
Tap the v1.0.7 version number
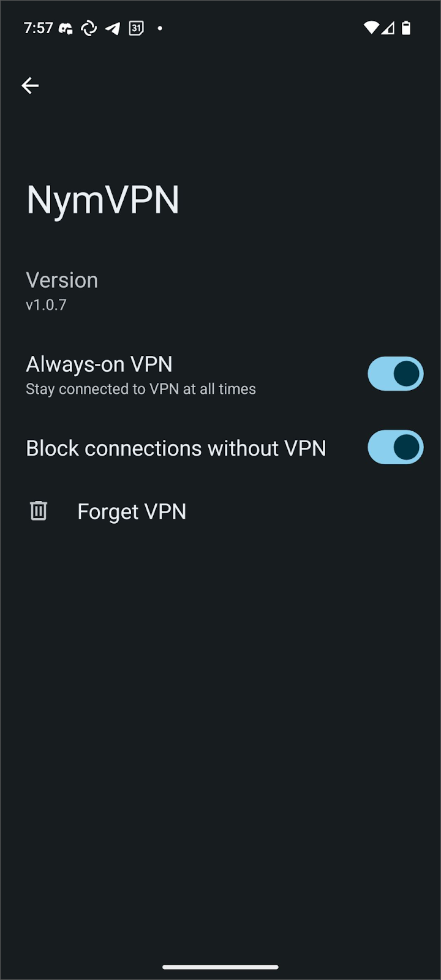click(x=47, y=304)
